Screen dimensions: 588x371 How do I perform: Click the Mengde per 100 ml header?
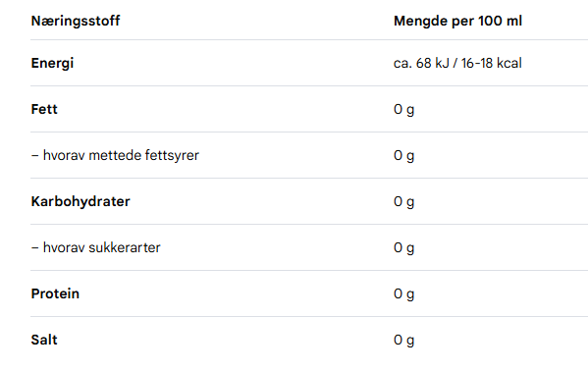(x=457, y=21)
